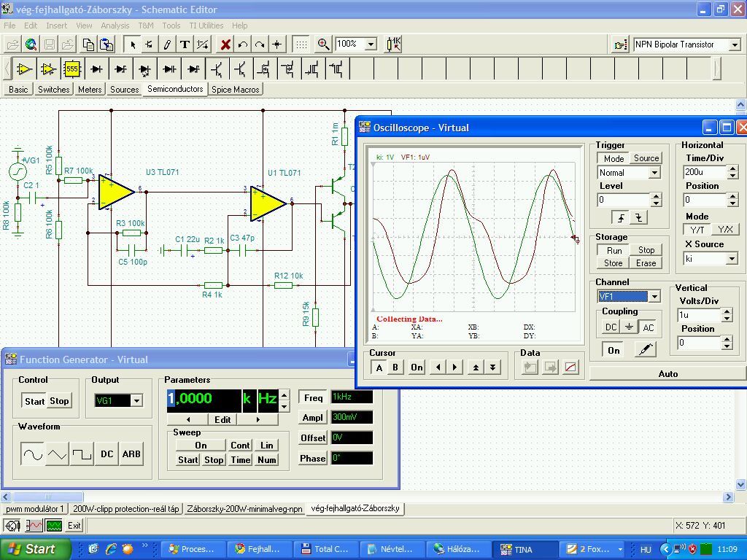Click the Ampl parameter button
This screenshot has width=747, height=560.
click(312, 418)
